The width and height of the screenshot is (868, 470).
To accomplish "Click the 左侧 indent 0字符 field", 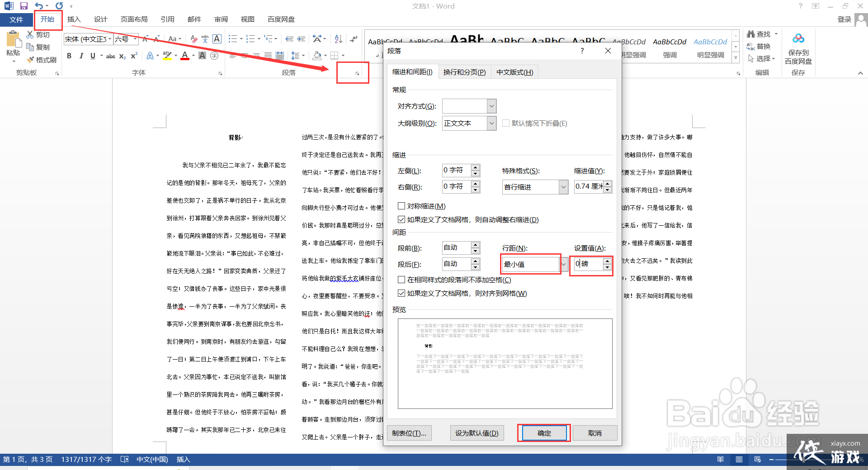I will pyautogui.click(x=457, y=170).
